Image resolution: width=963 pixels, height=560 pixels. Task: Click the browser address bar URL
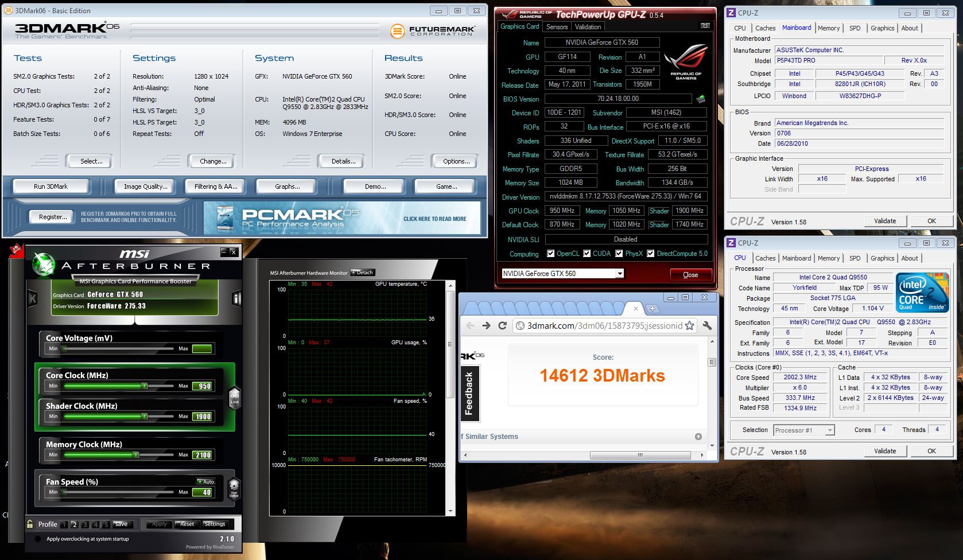point(605,325)
